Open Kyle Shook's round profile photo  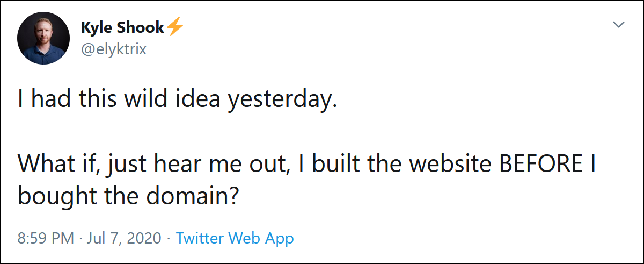[43, 38]
